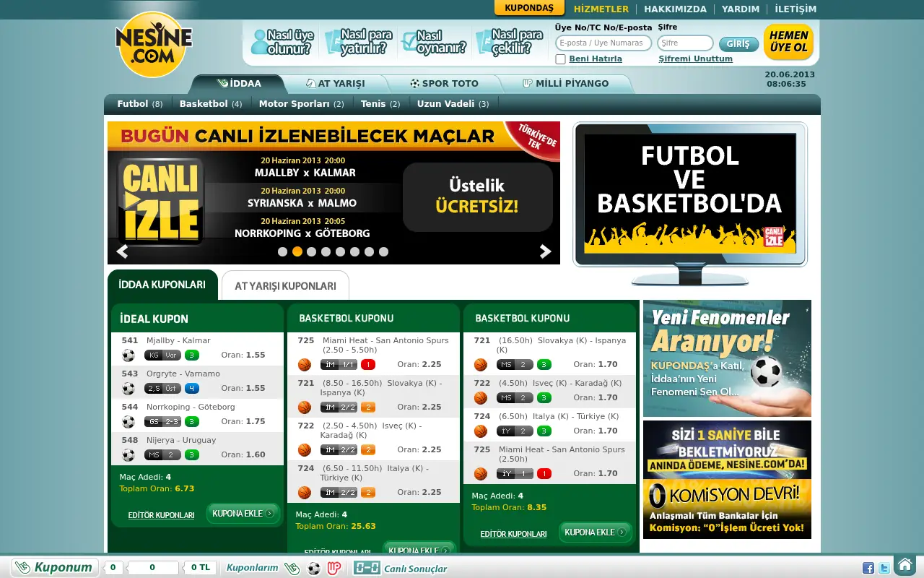Click the home icon at bottom right
Screen dimensions: 924x578
pos(905,564)
